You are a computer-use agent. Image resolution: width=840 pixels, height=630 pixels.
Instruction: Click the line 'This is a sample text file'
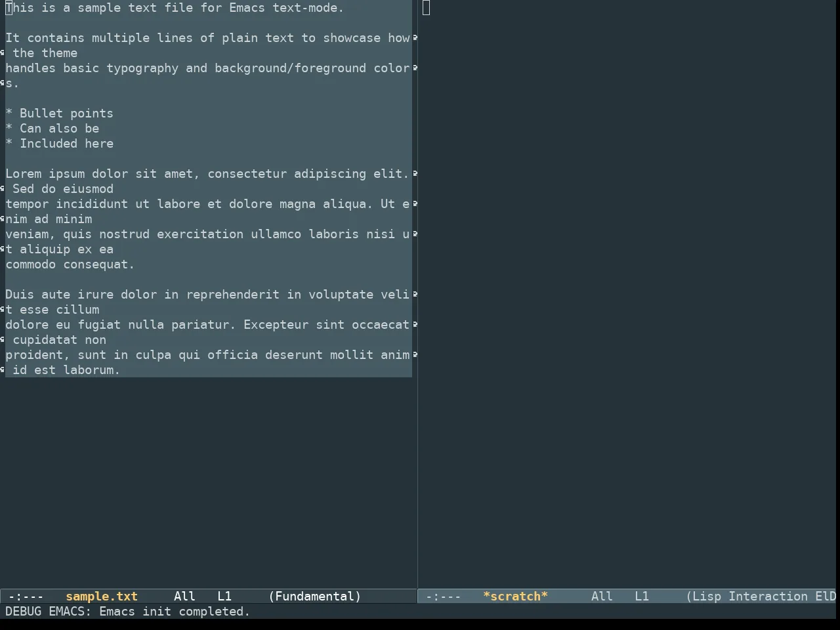pyautogui.click(x=175, y=8)
